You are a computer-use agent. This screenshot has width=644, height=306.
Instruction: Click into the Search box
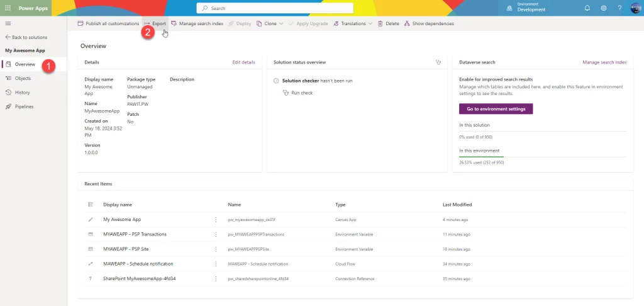pyautogui.click(x=275, y=8)
